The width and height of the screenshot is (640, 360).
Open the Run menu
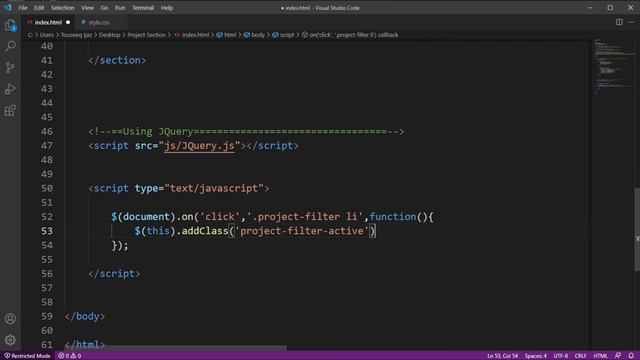click(120, 8)
